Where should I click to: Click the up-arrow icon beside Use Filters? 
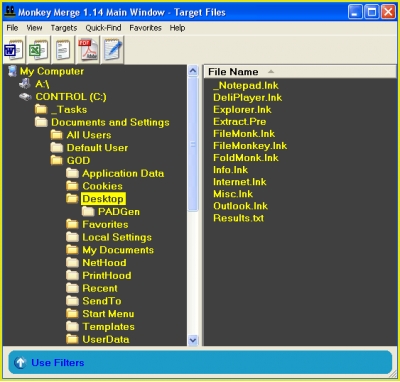(x=20, y=363)
